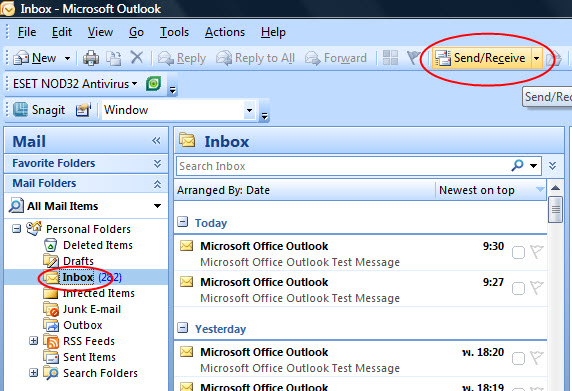572x391 pixels.
Task: Expand the RSS Feeds folder tree
Action: (x=33, y=341)
